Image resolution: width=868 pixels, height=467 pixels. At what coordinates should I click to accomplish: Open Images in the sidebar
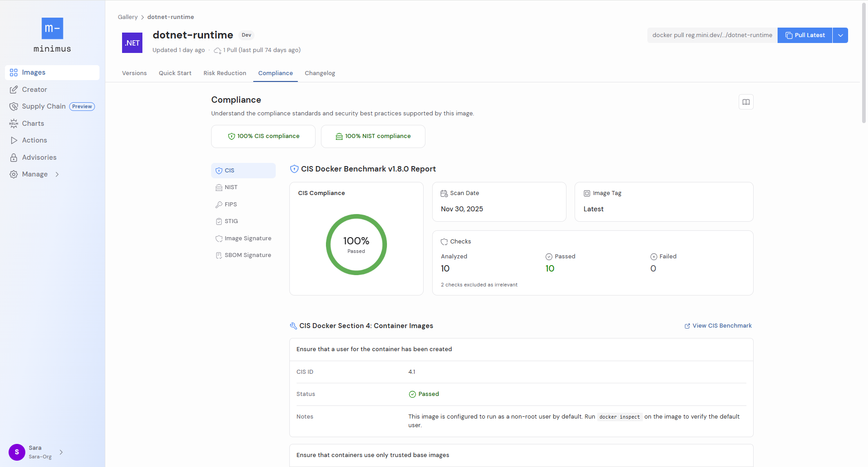(52, 72)
